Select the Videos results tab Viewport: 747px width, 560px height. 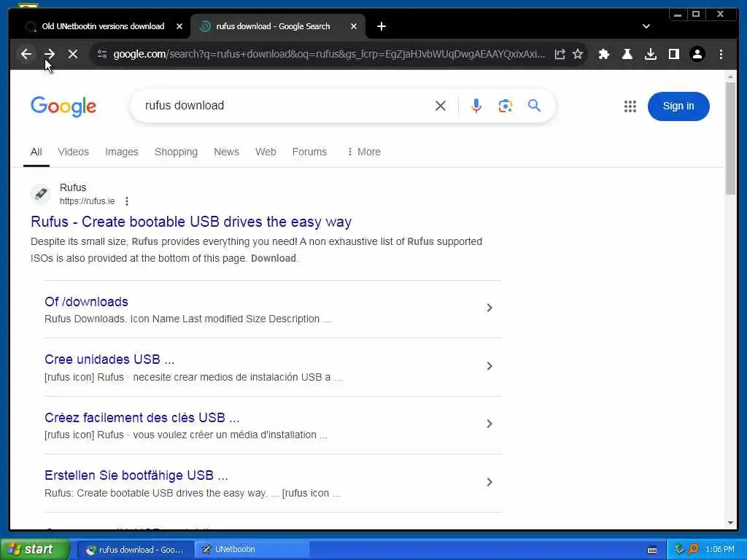[74, 152]
